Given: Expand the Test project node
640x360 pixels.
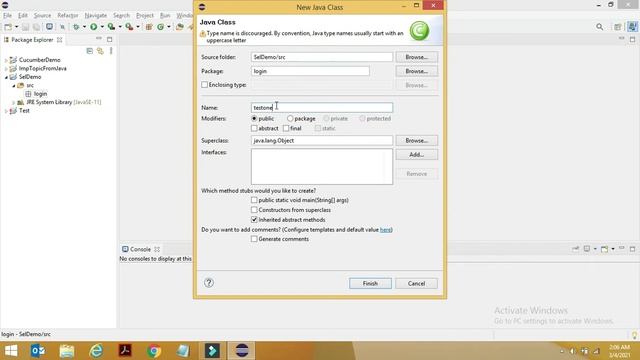Looking at the screenshot, I should (6, 111).
